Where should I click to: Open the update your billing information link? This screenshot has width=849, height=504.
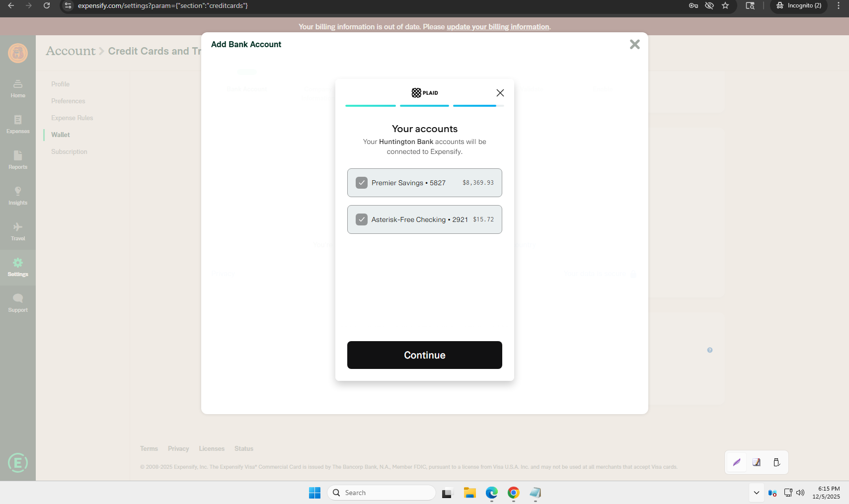tap(497, 27)
